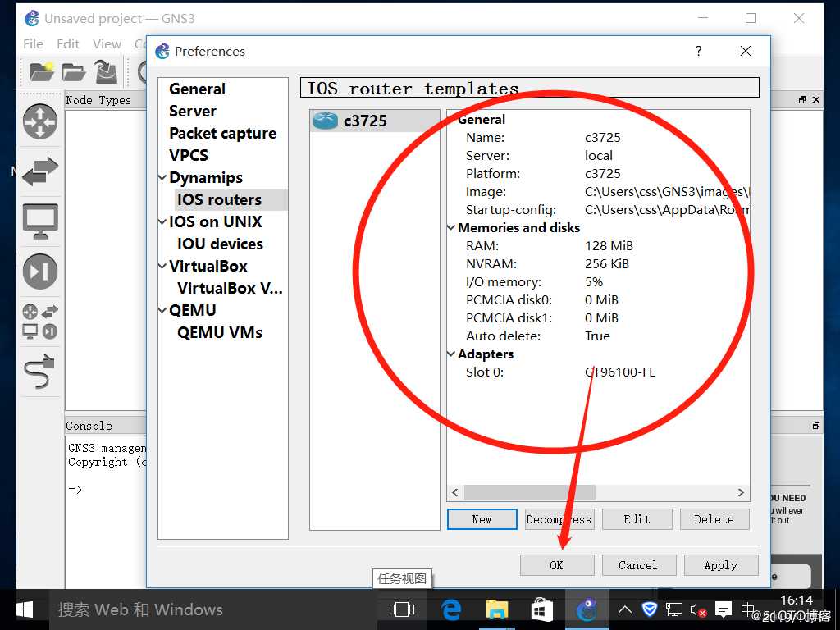
Task: Select IOS routers preferences page
Action: [220, 200]
